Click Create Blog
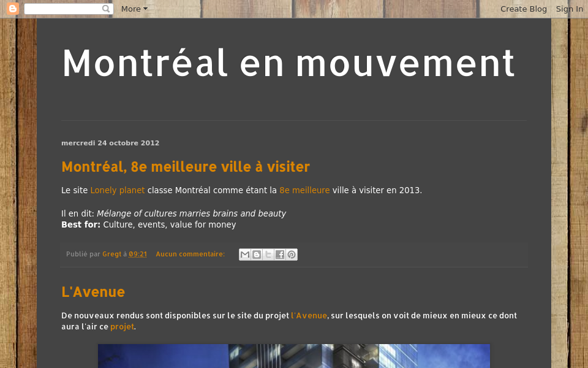This screenshot has width=588, height=368. 524,9
